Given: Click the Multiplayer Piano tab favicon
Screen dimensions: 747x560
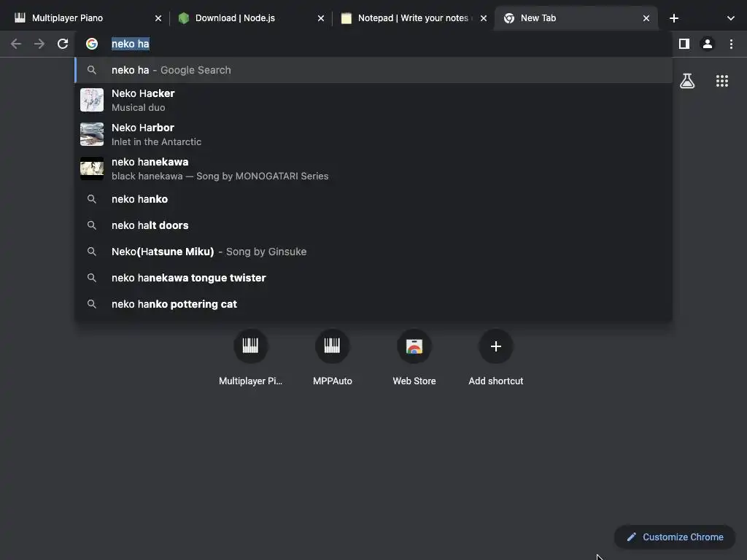Looking at the screenshot, I should (20, 18).
